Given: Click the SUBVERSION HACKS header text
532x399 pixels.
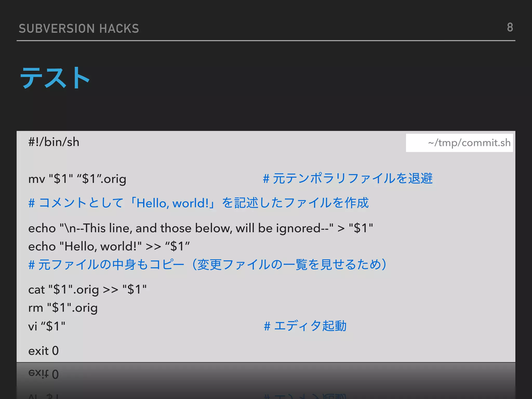Looking at the screenshot, I should (x=79, y=29).
